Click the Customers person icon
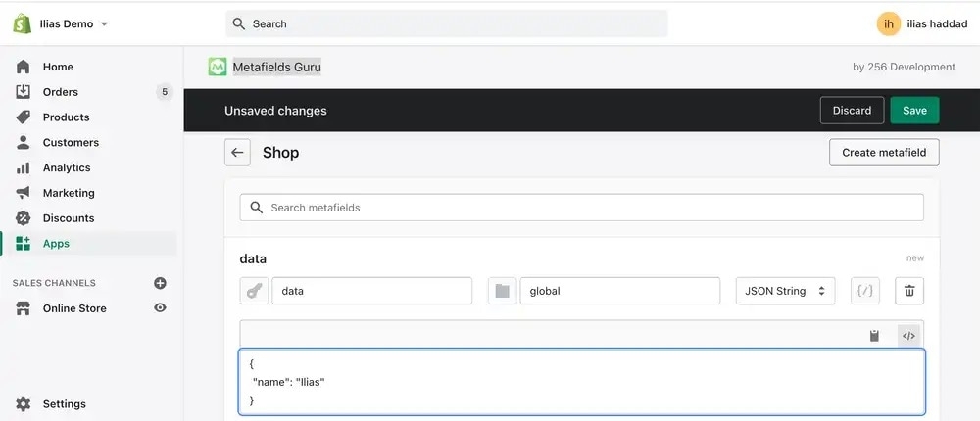 click(24, 142)
